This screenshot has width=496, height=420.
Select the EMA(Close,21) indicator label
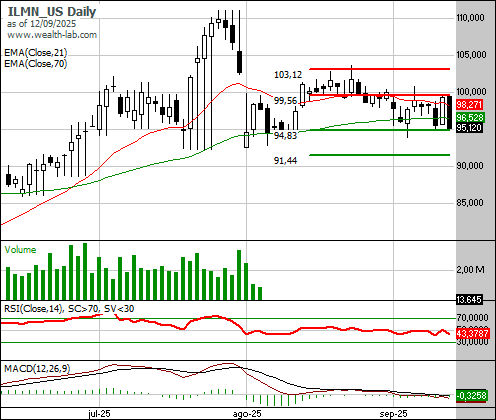(x=36, y=53)
